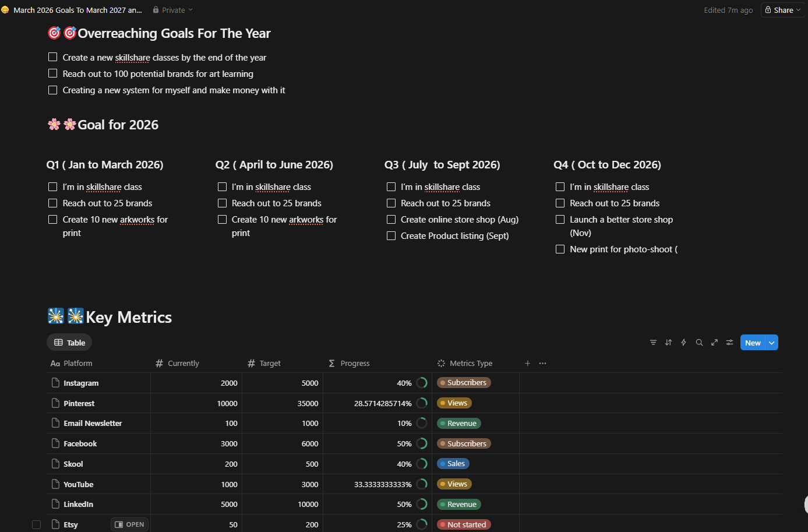Change the Etsy 'Not started' status tag
Image resolution: width=808 pixels, height=532 pixels.
pyautogui.click(x=464, y=524)
